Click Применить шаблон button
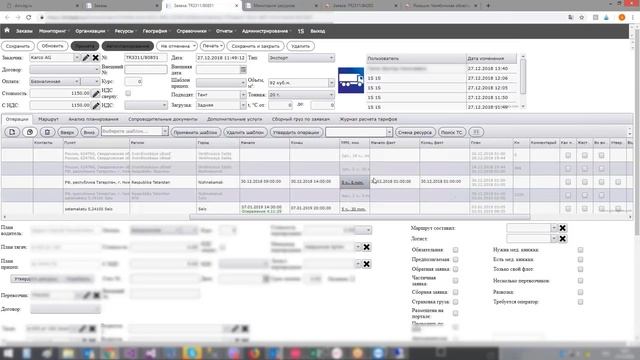This screenshot has width=640, height=360. point(196,132)
